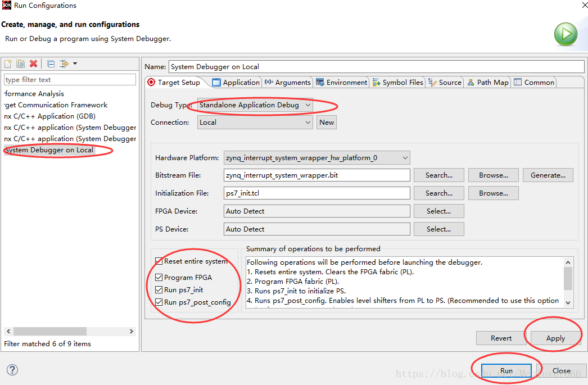Click Search for Initialization File
The image size is (588, 385).
438,193
